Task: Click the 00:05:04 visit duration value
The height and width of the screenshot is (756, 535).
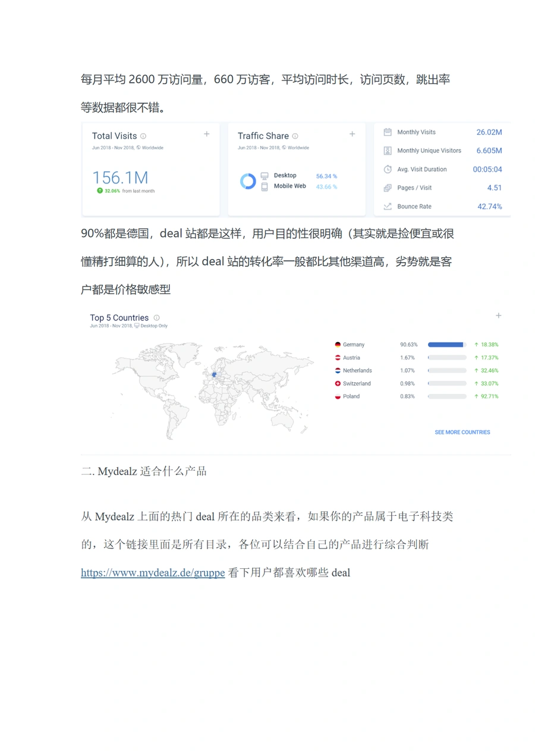Action: pyautogui.click(x=487, y=169)
